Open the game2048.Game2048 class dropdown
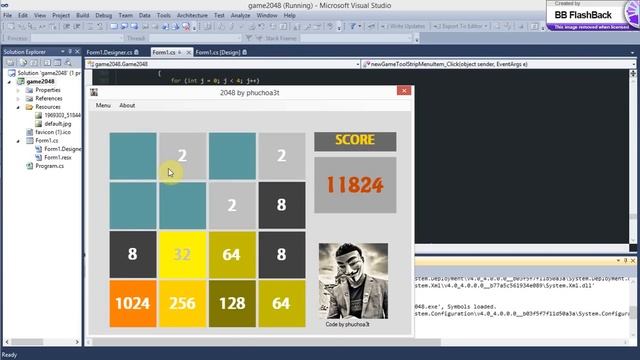The height and width of the screenshot is (360, 640). click(x=357, y=64)
